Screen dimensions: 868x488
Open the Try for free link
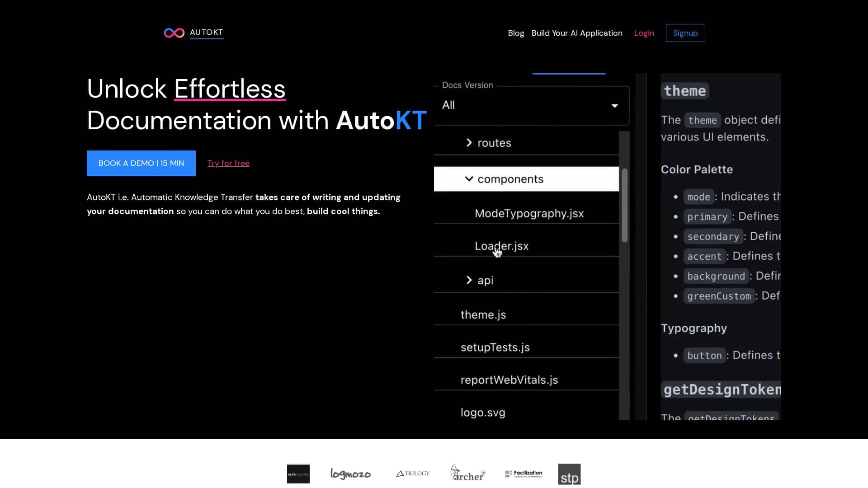pos(228,163)
